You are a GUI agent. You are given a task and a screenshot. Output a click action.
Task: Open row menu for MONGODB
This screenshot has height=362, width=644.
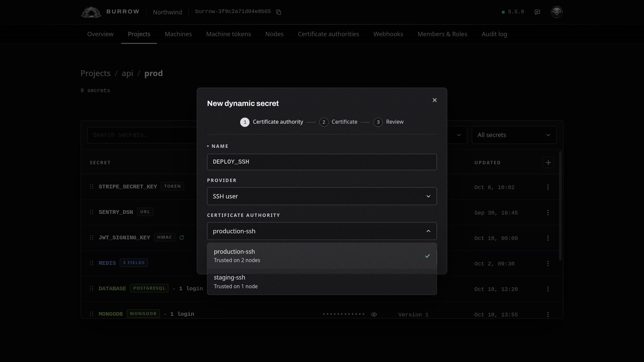point(548,314)
